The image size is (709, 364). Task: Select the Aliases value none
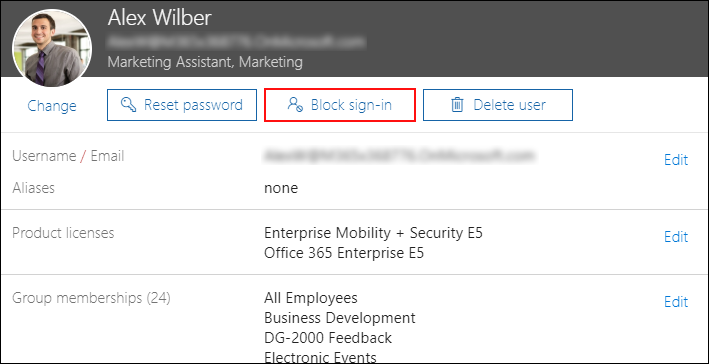point(281,188)
